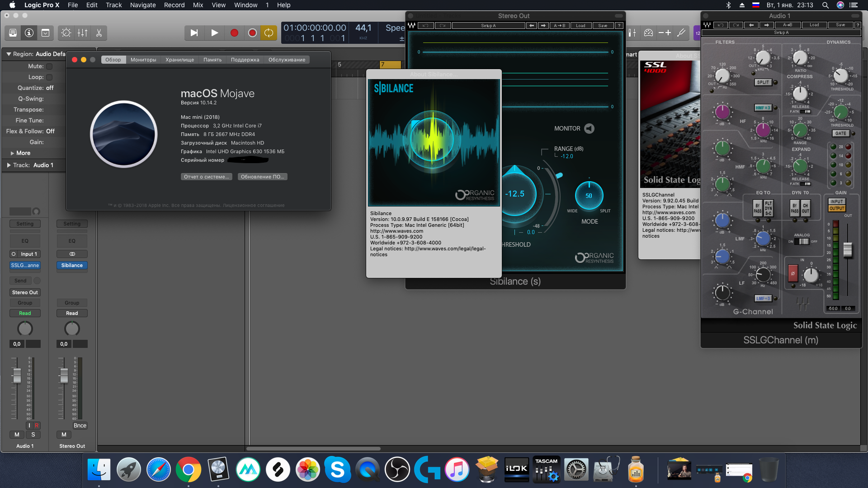Open the Quantize dropdown showing off

coord(49,88)
